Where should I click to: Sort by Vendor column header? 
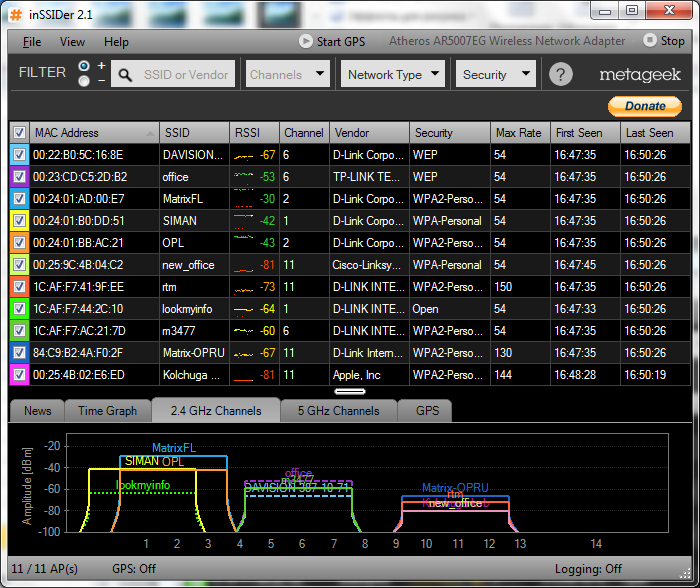point(370,133)
